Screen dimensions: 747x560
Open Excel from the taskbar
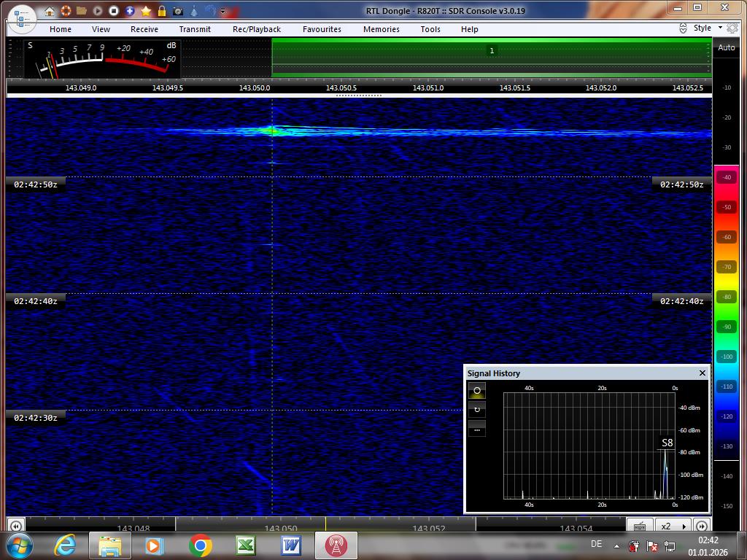pyautogui.click(x=245, y=545)
